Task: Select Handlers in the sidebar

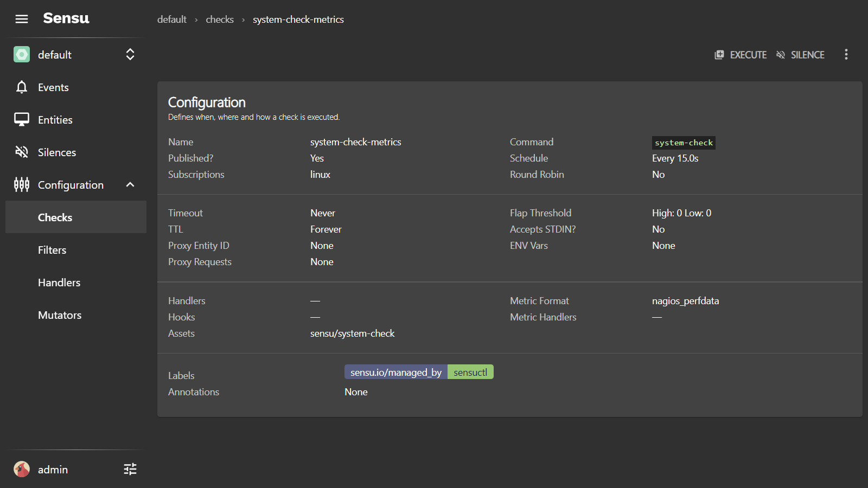Action: pyautogui.click(x=59, y=282)
